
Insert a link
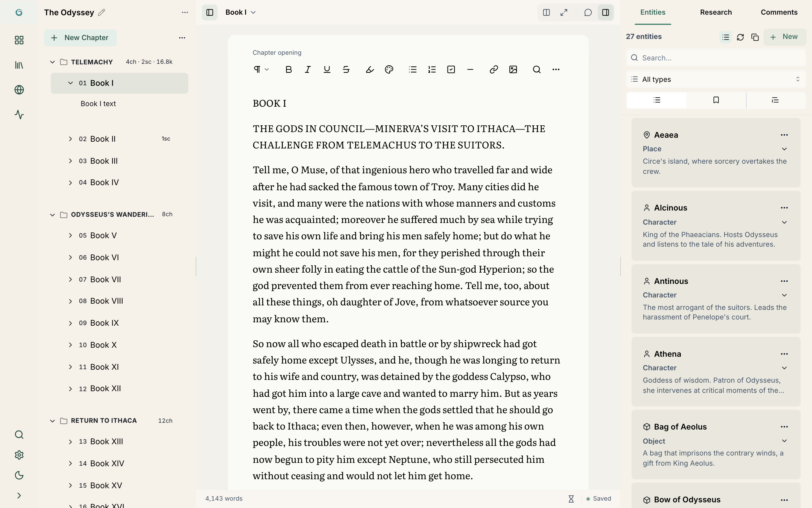pyautogui.click(x=494, y=69)
